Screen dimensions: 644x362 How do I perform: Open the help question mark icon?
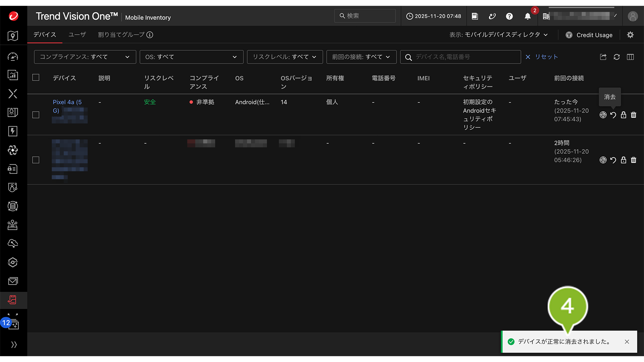509,16
